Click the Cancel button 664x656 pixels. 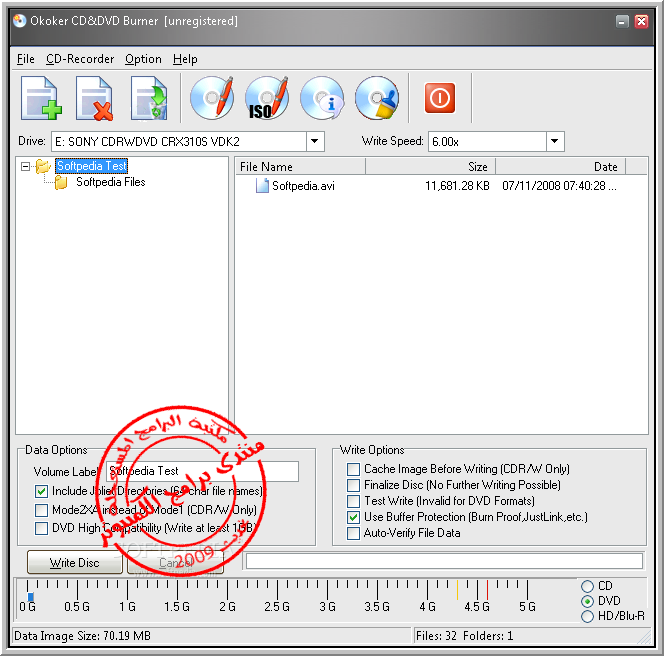pyautogui.click(x=175, y=562)
